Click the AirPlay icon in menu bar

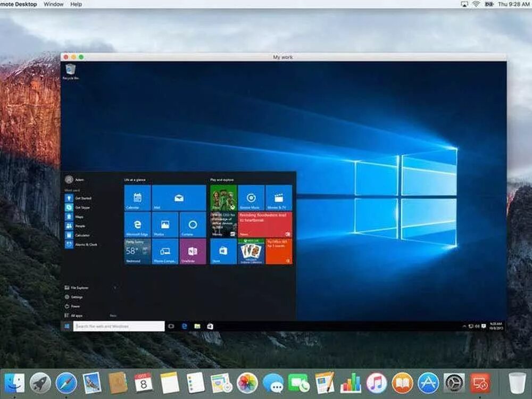pos(464,4)
